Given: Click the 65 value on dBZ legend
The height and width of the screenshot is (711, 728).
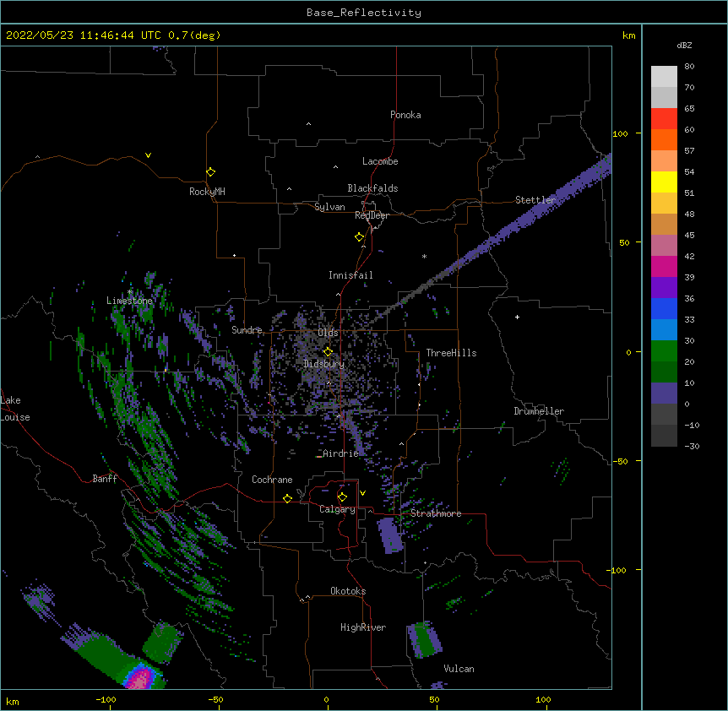Looking at the screenshot, I should [689, 109].
